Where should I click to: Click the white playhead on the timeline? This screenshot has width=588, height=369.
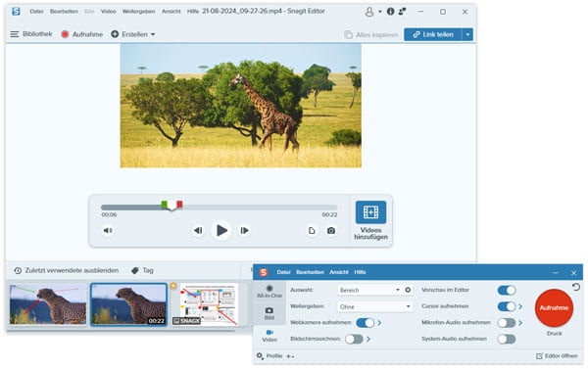(171, 207)
